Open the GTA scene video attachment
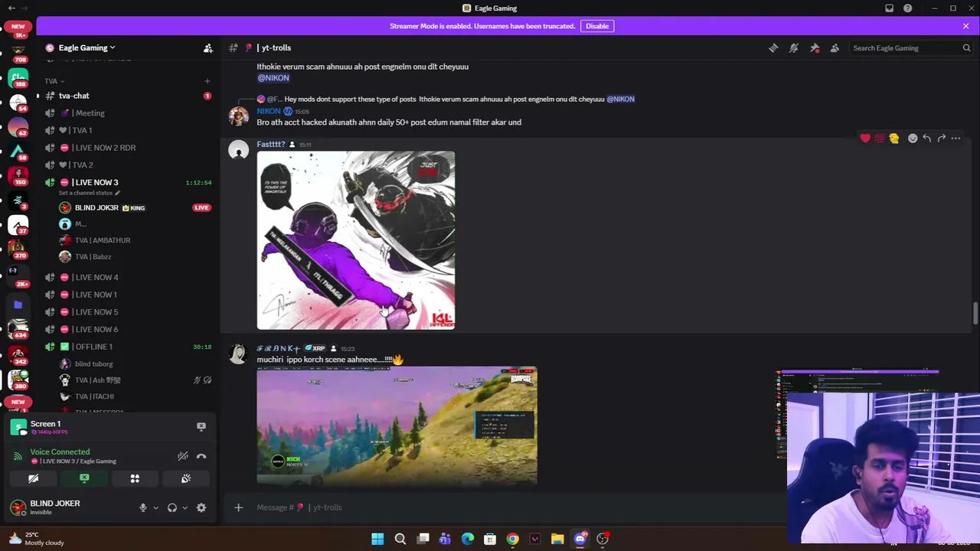Image resolution: width=980 pixels, height=551 pixels. (x=397, y=425)
